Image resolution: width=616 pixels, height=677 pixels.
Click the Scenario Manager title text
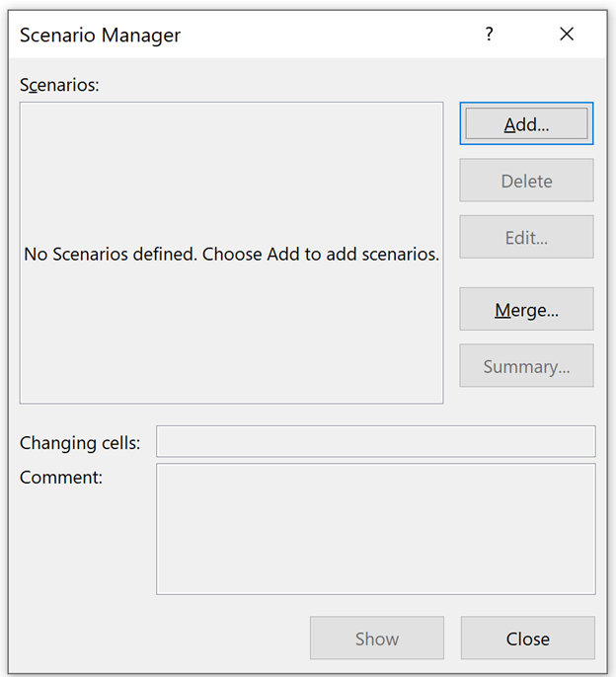point(100,36)
